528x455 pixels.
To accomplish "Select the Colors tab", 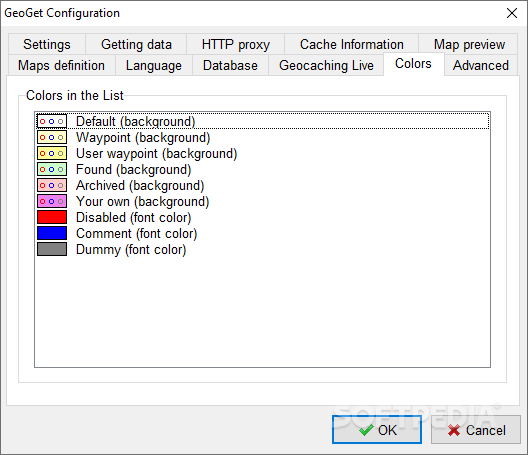I will click(414, 64).
